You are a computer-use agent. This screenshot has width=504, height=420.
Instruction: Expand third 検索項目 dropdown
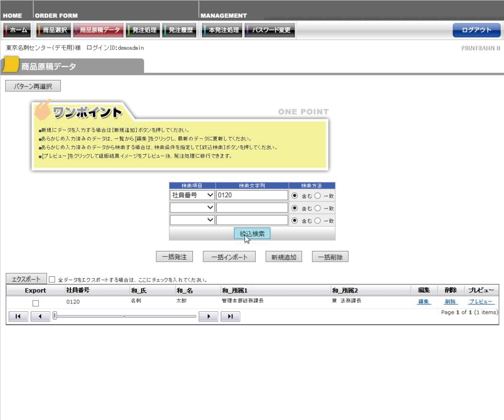(x=192, y=220)
